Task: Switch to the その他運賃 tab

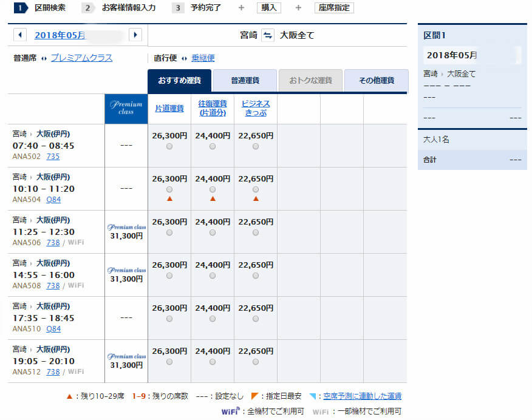Action: (x=376, y=81)
